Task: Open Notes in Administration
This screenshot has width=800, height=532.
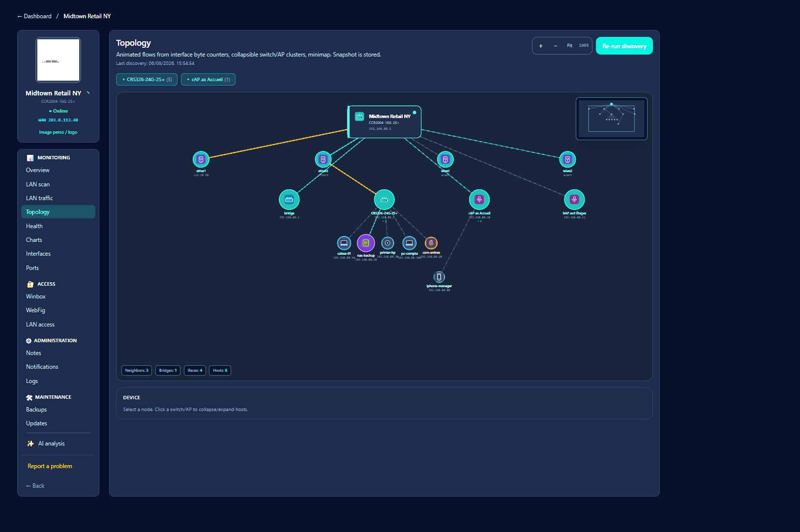Action: coord(58,353)
